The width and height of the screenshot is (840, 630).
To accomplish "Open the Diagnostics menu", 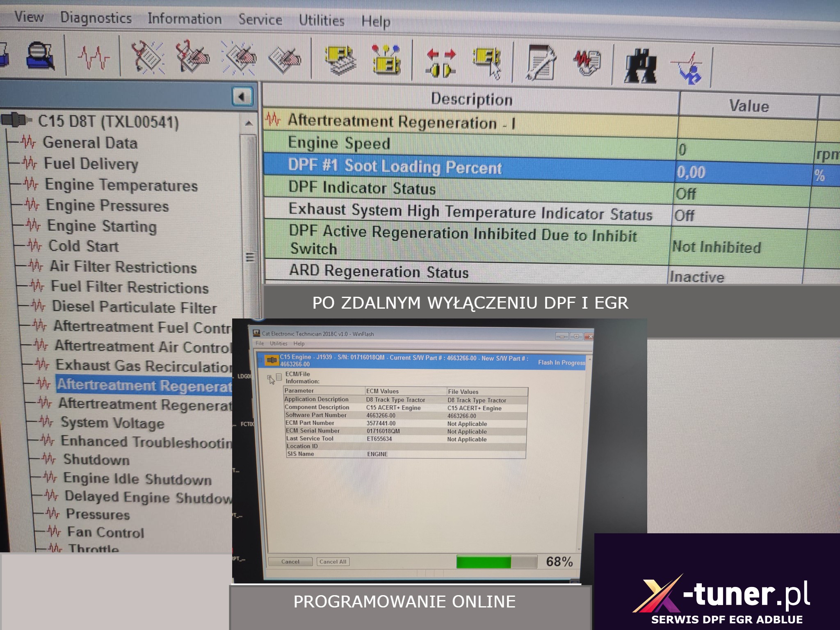I will (x=96, y=18).
